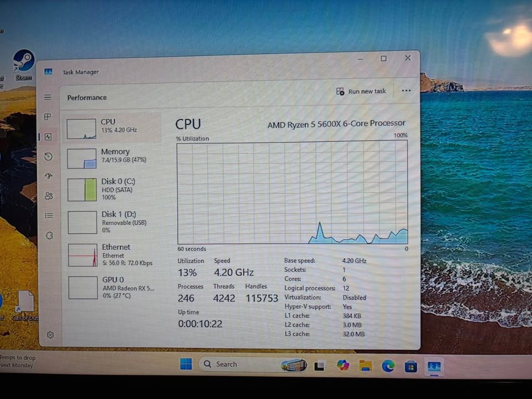This screenshot has width=532, height=399.
Task: Open the Processes page from sidebar
Action: 48,117
